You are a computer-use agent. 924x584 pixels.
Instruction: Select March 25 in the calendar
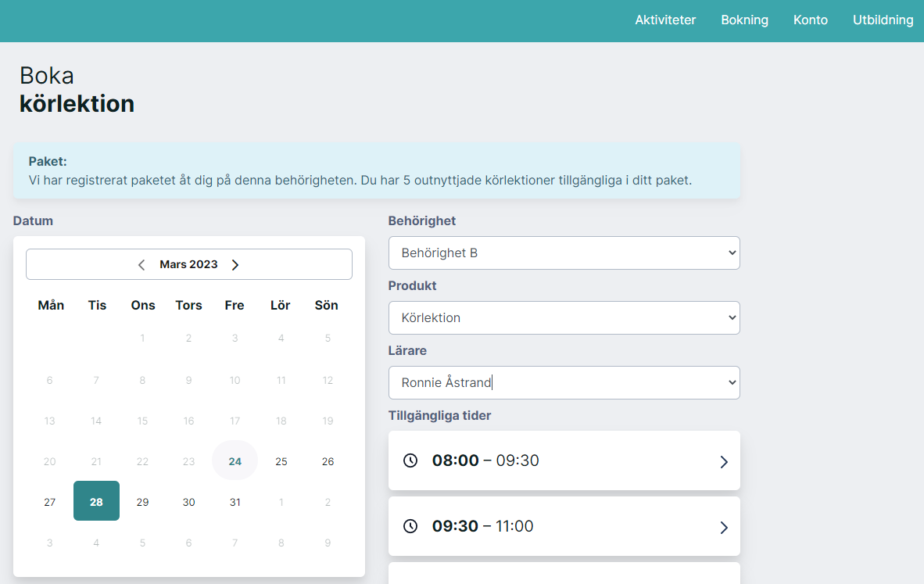tap(281, 460)
